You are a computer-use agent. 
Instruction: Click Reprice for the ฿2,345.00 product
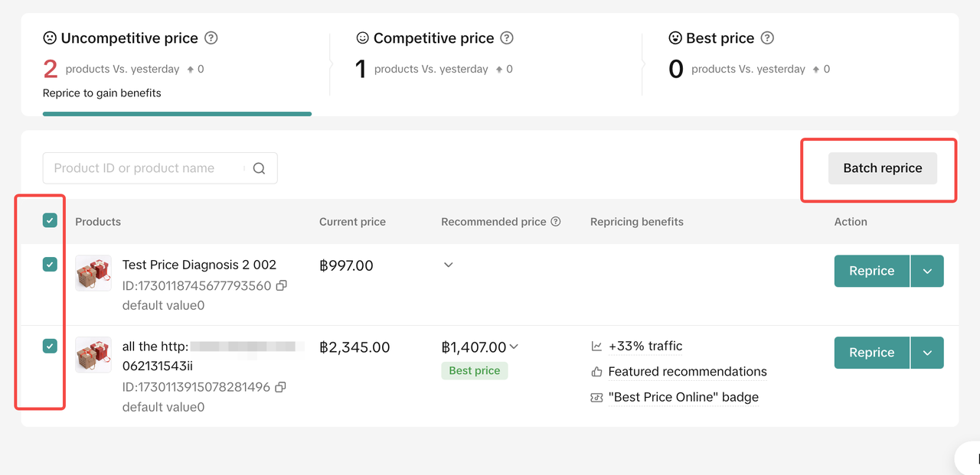point(871,353)
